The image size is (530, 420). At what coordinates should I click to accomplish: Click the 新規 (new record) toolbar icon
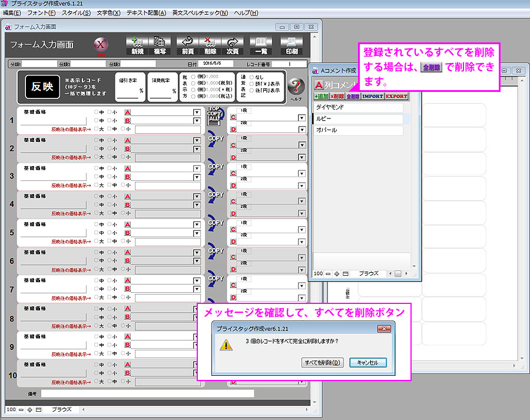tap(137, 45)
